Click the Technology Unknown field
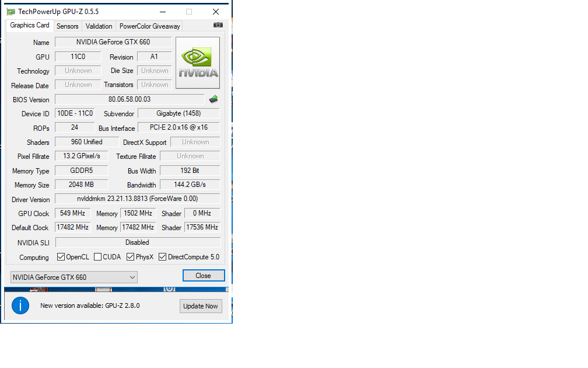This screenshot has width=588, height=368. (78, 71)
